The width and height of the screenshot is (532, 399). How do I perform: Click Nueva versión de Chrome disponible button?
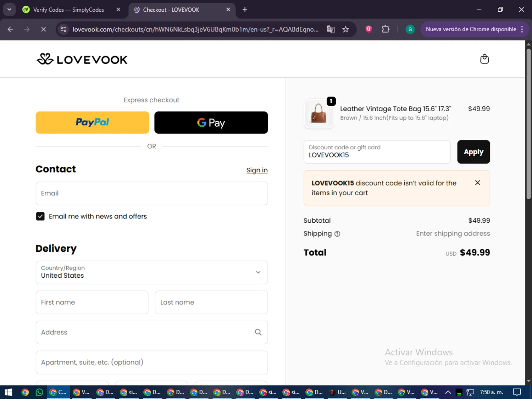pos(471,29)
